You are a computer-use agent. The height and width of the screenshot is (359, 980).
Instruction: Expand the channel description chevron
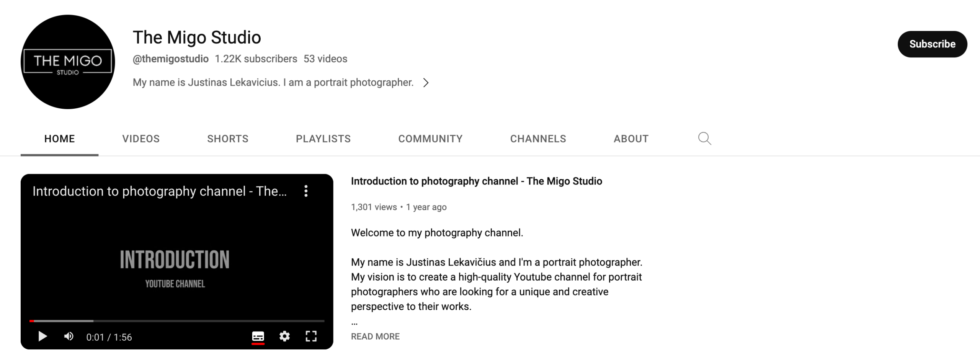(426, 83)
